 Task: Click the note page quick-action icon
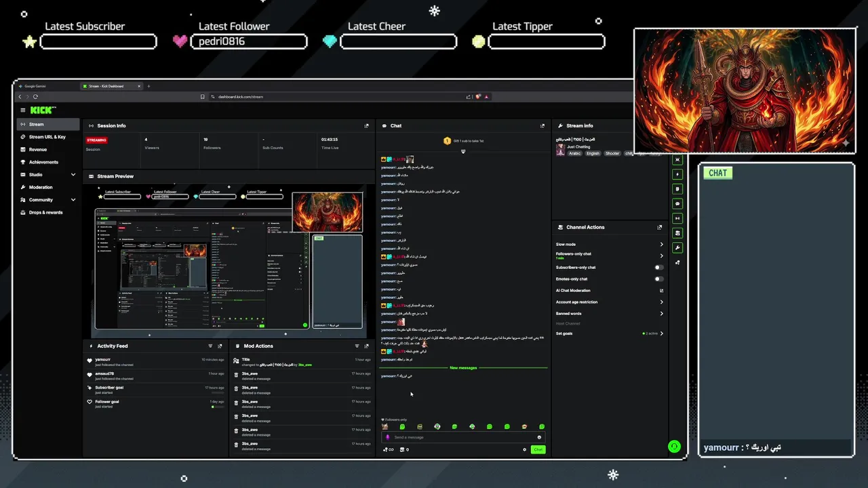pos(677,188)
